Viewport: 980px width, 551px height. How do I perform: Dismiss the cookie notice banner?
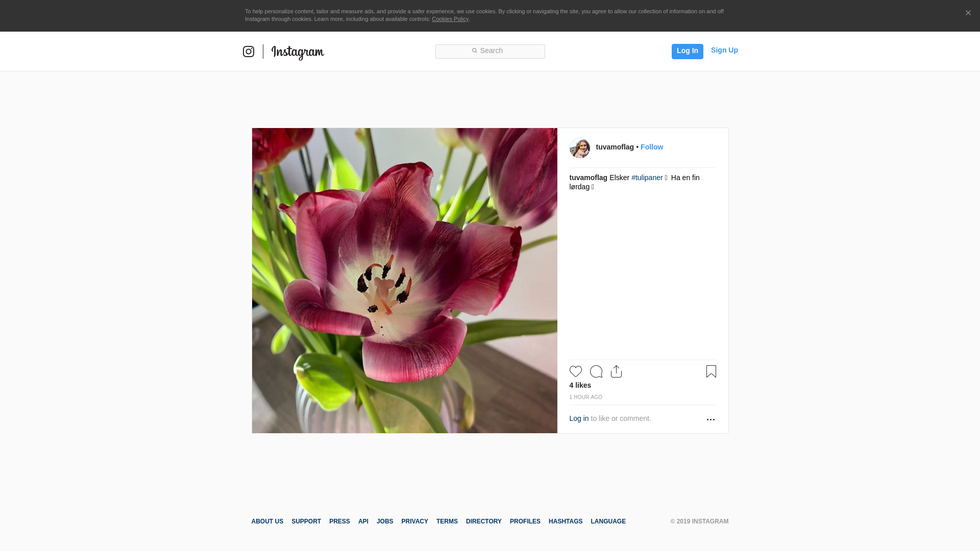(x=968, y=13)
